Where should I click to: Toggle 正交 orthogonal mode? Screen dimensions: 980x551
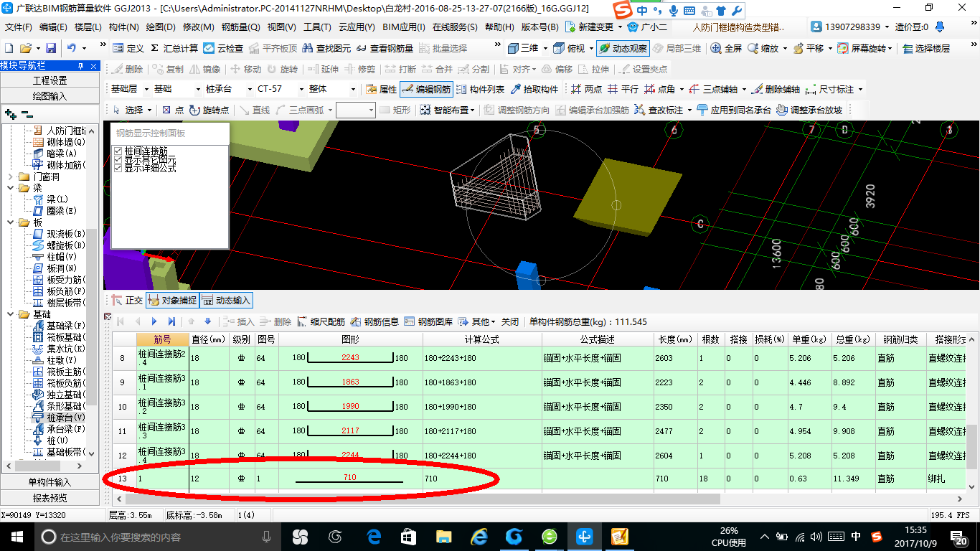tap(127, 301)
